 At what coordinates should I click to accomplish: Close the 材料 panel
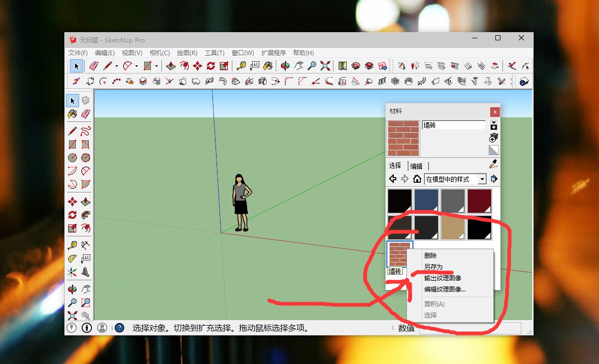click(x=495, y=112)
